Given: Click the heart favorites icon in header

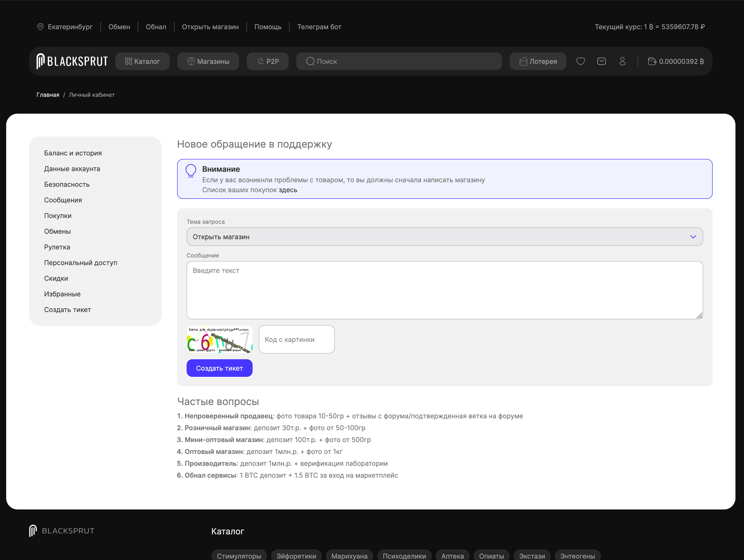Looking at the screenshot, I should (580, 61).
